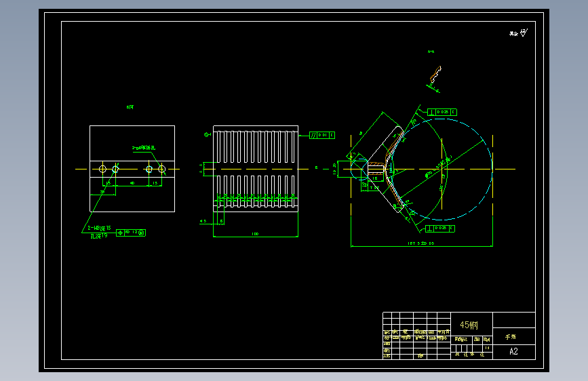The height and width of the screenshot is (381, 588).
Task: Click the 孔深19 hole depth note
Action: pos(99,236)
